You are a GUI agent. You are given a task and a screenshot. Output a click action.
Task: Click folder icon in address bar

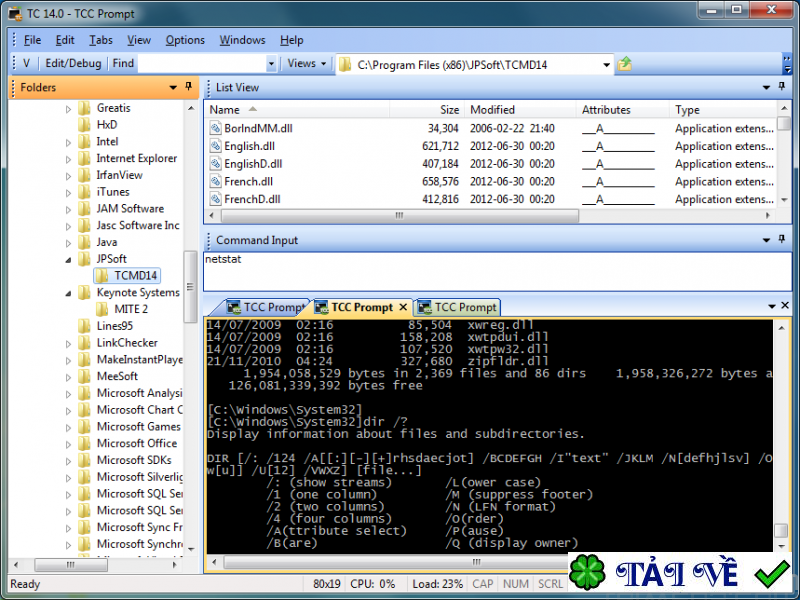[x=346, y=65]
